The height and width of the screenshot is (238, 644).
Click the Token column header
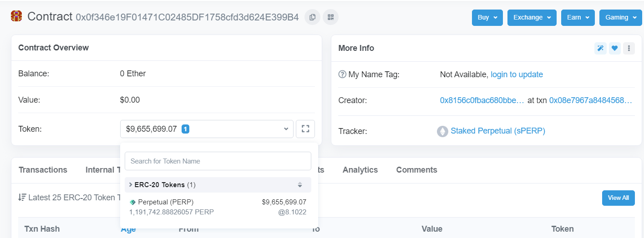pos(563,229)
